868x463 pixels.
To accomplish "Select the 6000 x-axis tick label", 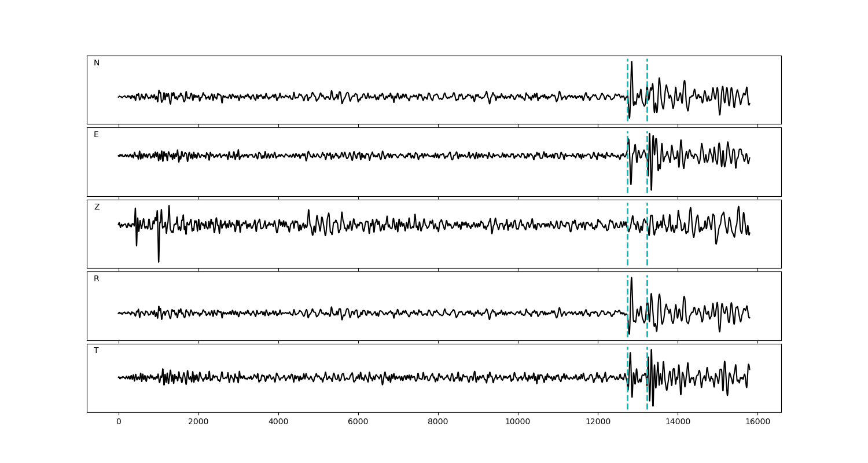I will coord(358,422).
